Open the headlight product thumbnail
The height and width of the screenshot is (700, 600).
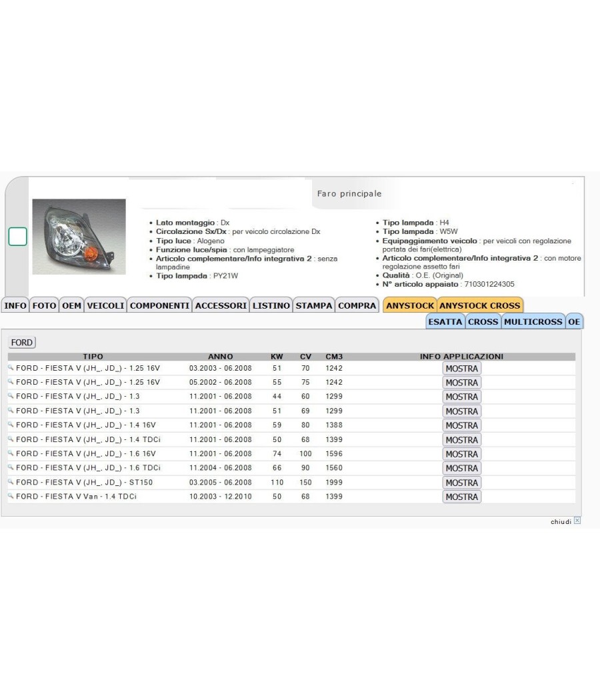pyautogui.click(x=79, y=237)
